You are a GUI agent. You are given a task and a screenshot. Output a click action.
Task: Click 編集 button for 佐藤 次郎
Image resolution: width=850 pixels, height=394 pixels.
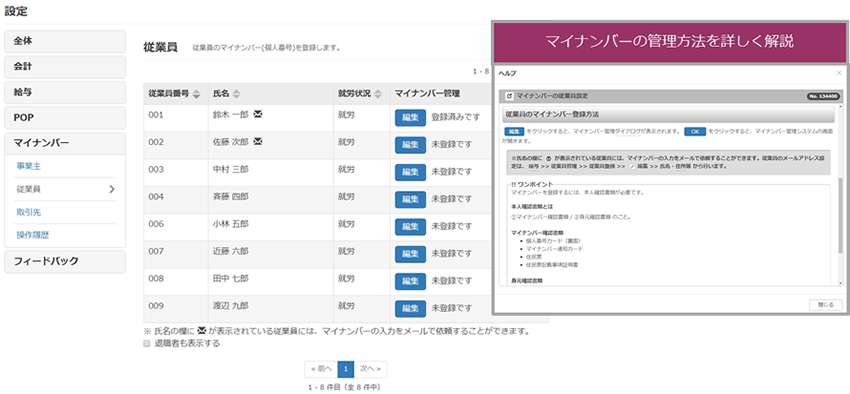pos(410,145)
